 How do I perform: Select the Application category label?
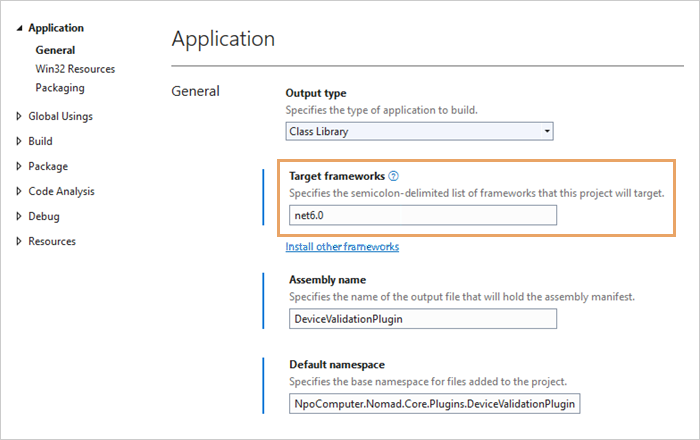(x=56, y=28)
